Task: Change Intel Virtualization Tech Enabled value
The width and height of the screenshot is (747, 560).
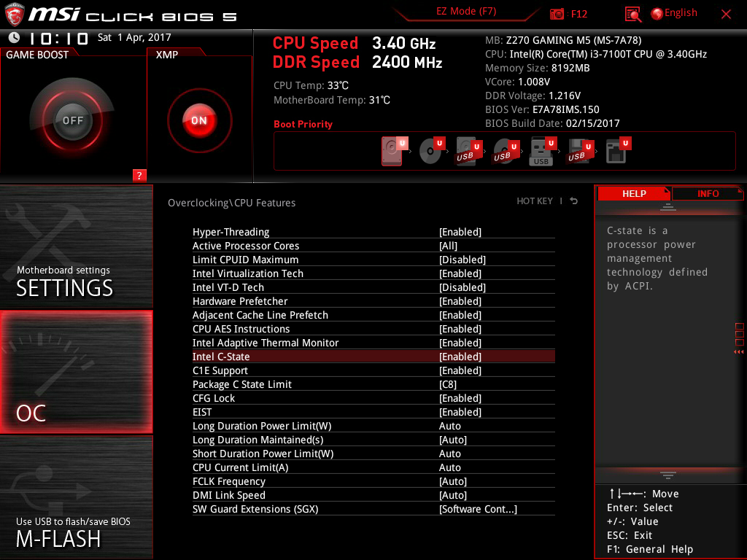Action: [x=460, y=273]
